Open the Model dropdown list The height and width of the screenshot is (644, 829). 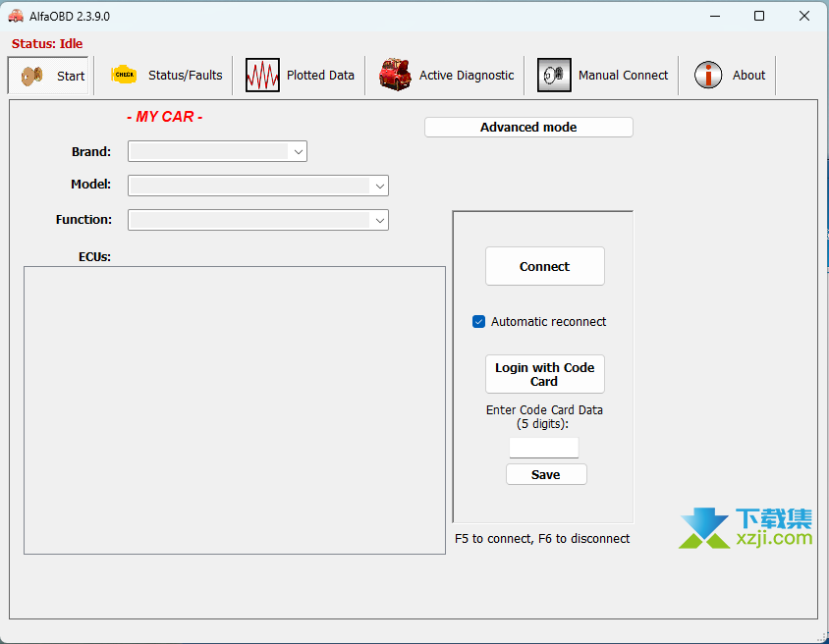(378, 186)
